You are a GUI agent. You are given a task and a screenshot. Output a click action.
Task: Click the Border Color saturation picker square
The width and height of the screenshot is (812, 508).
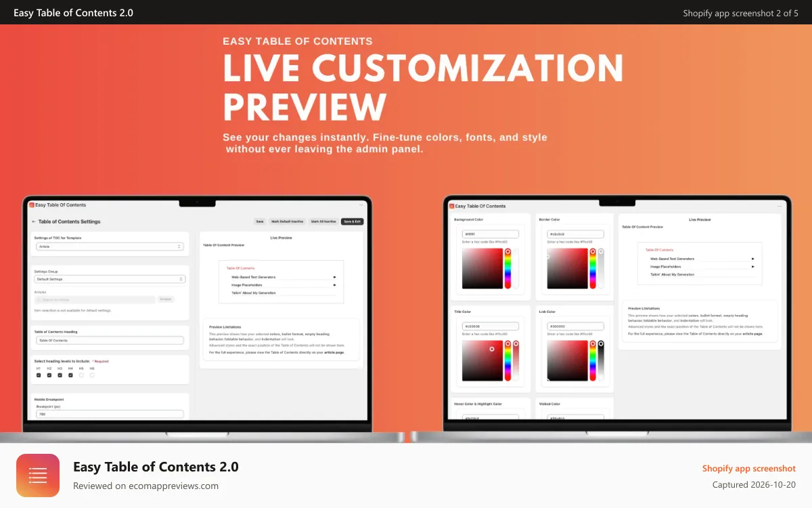(568, 268)
